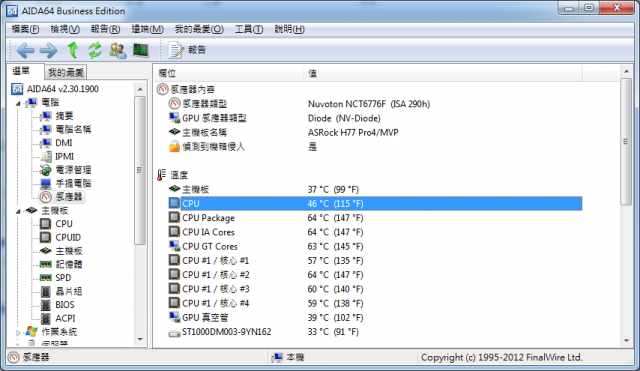Select the ST1000DM003-9YN162 drive row
Image resolution: width=640 pixels, height=371 pixels.
tap(376, 332)
